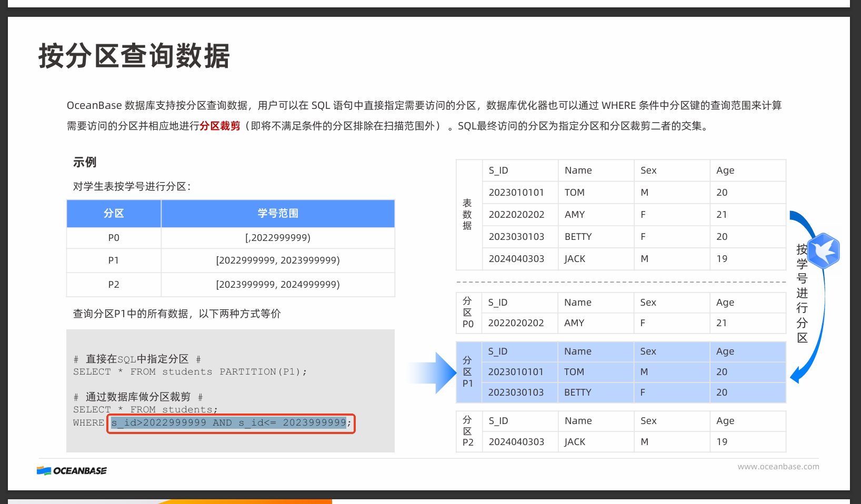Click the 示例 section heading
The height and width of the screenshot is (504, 861).
(x=85, y=162)
